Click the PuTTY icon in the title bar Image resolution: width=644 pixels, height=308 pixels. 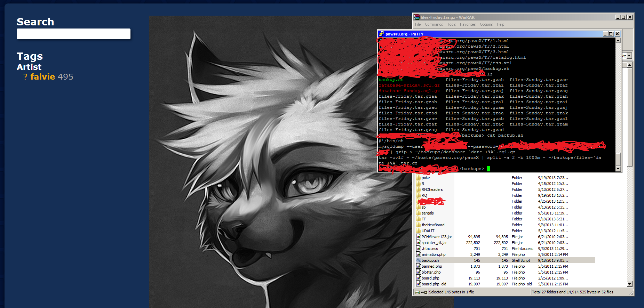pyautogui.click(x=382, y=34)
